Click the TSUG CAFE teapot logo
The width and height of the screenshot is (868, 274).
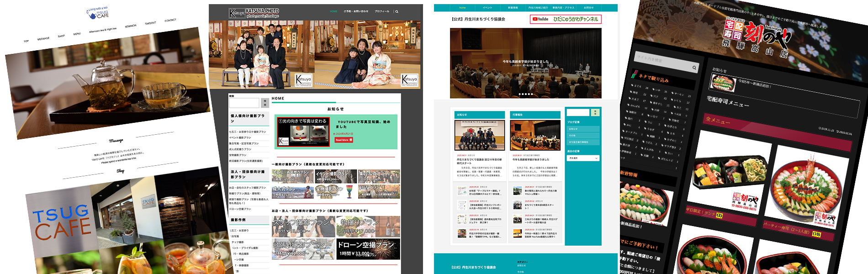click(x=98, y=13)
